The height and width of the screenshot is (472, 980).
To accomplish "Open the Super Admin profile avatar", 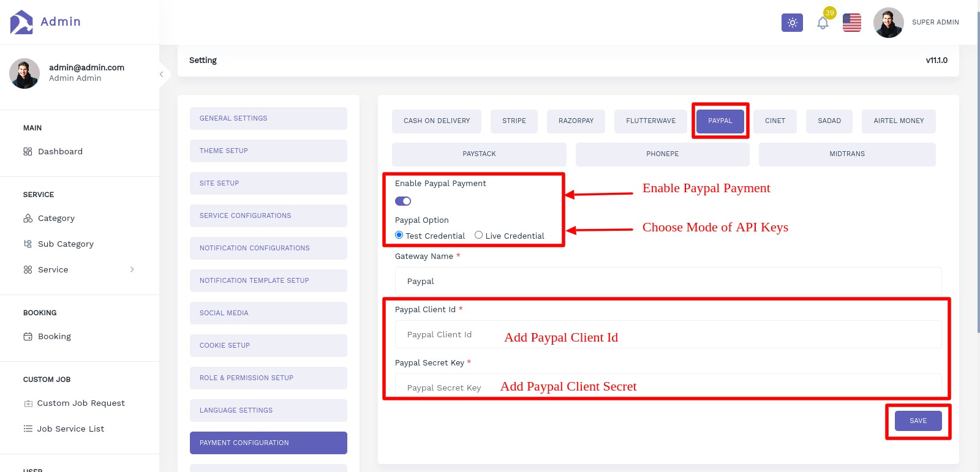I will (x=888, y=23).
